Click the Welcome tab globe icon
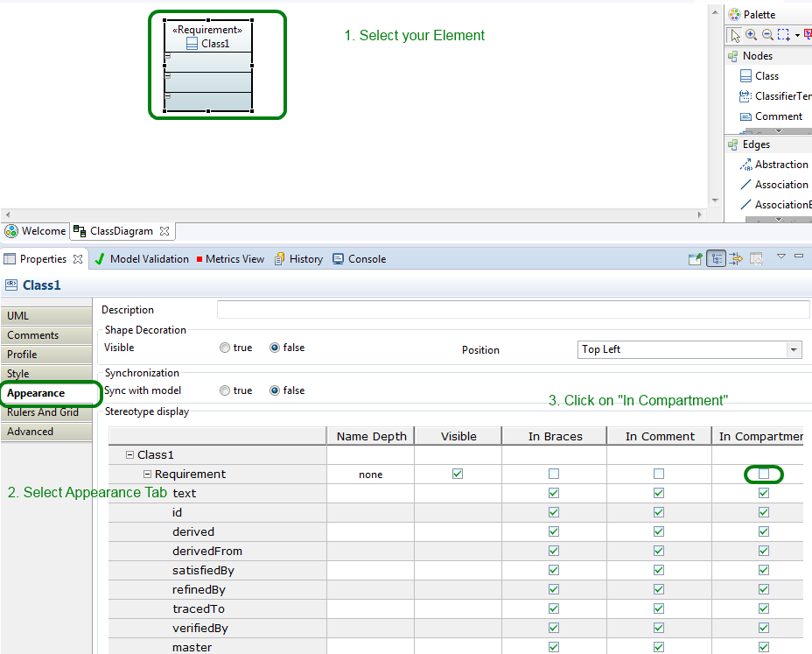Screen dimensions: 812x654 point(10,231)
